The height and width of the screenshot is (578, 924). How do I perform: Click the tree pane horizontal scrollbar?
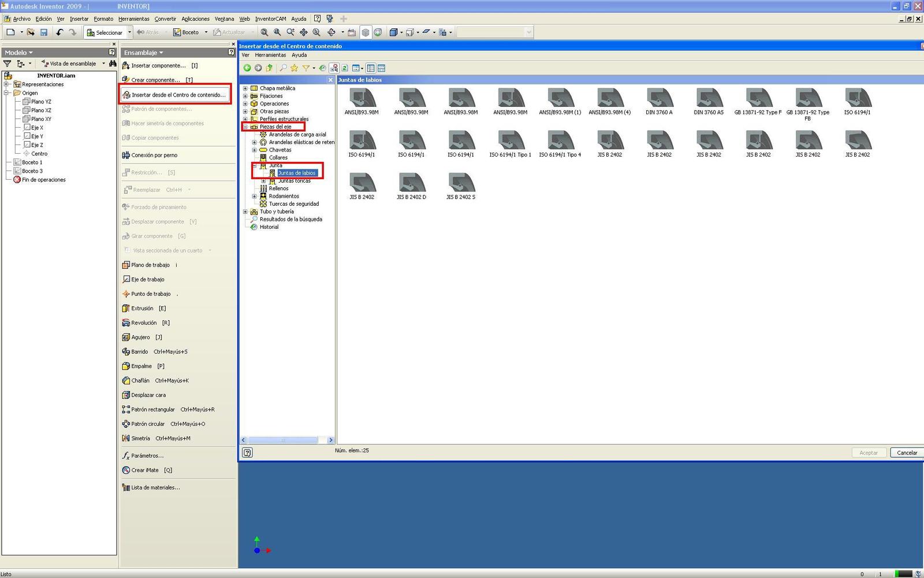283,440
